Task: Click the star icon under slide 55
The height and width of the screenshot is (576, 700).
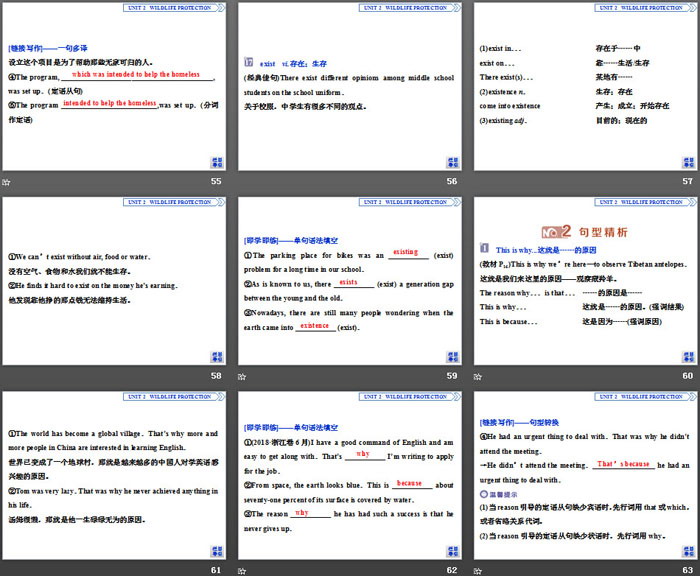Action: [6, 182]
